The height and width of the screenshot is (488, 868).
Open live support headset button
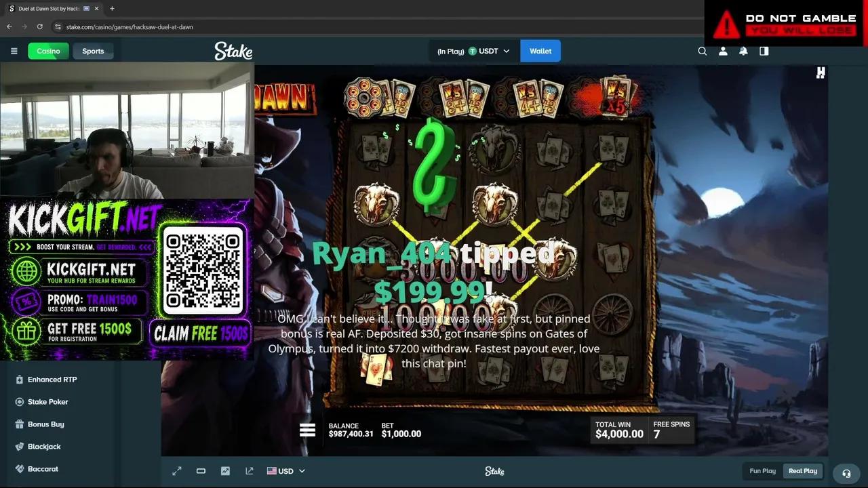pos(846,473)
